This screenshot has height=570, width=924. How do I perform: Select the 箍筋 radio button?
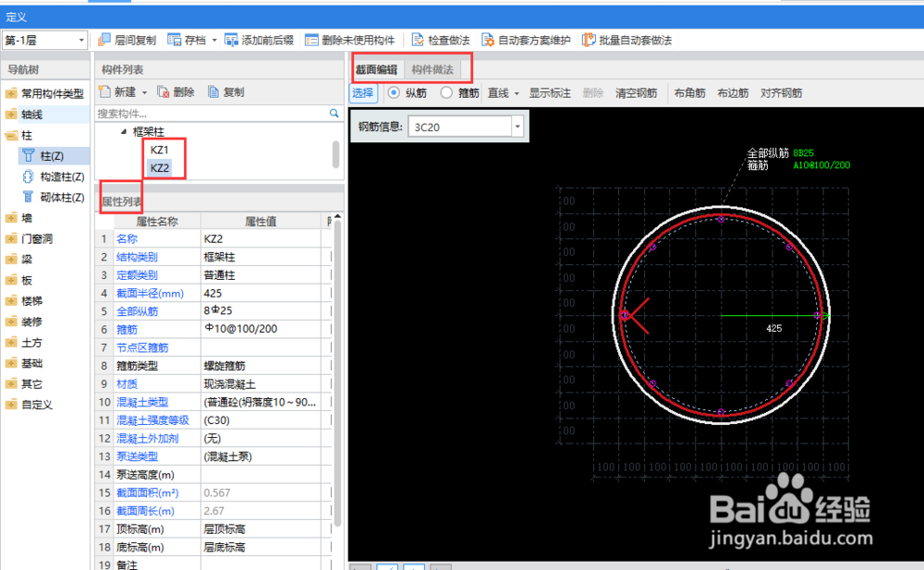coord(446,92)
